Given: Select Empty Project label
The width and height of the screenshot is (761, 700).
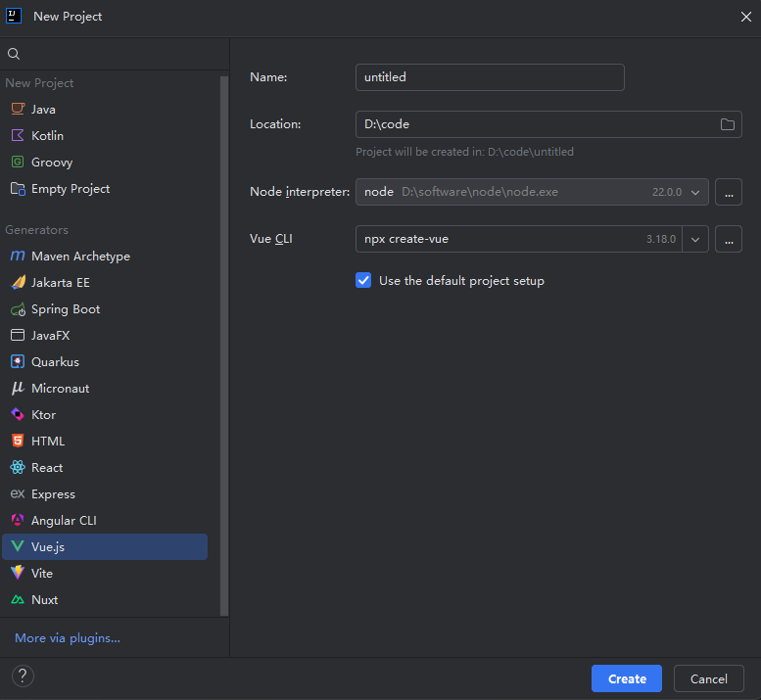Looking at the screenshot, I should tap(71, 189).
